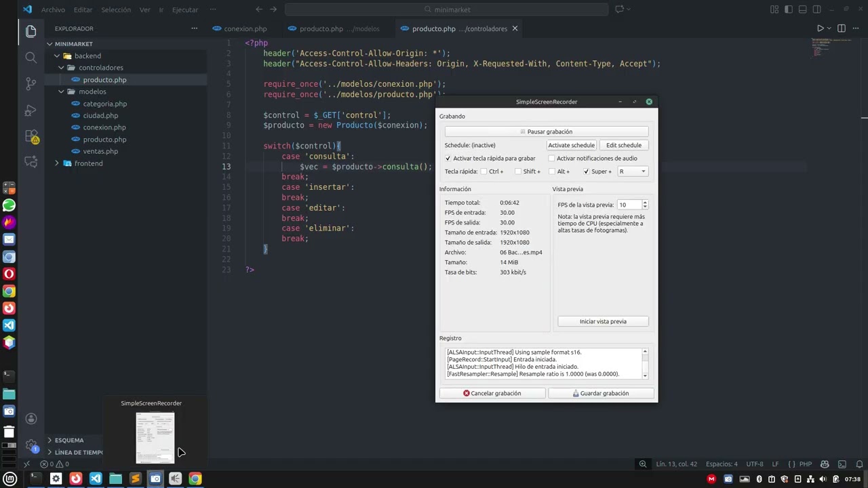Image resolution: width=868 pixels, height=488 pixels.
Task: Click 'Cancelar grabación' button
Action: (492, 393)
